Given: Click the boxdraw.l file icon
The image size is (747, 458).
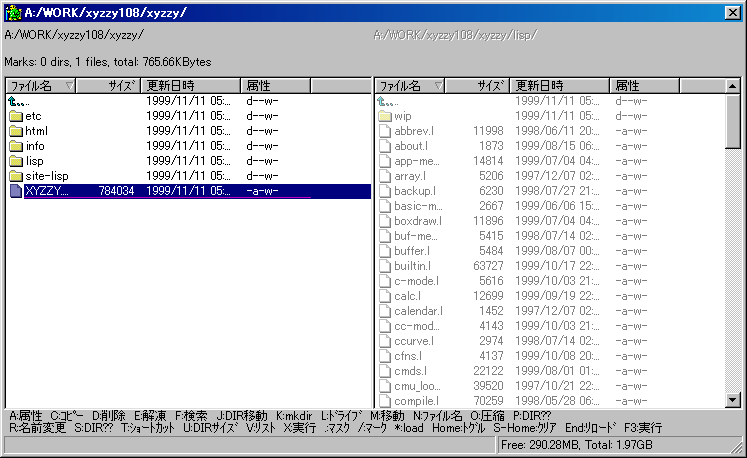Looking at the screenshot, I should pyautogui.click(x=385, y=221).
